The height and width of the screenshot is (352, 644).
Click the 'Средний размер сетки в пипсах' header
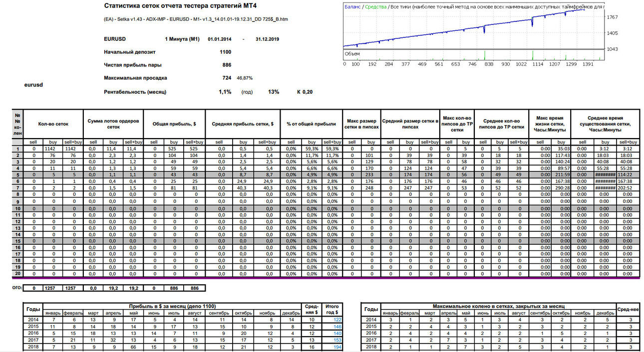point(410,124)
